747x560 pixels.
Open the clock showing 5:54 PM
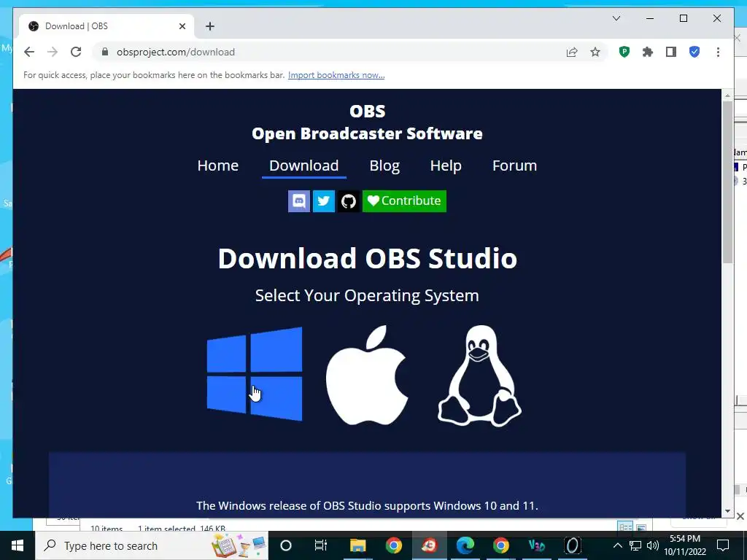(x=685, y=545)
